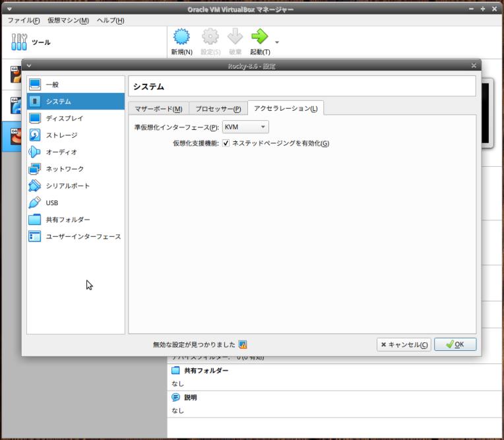Image resolution: width=504 pixels, height=440 pixels.
Task: Click the 破棄 discard toolbar icon
Action: (235, 36)
